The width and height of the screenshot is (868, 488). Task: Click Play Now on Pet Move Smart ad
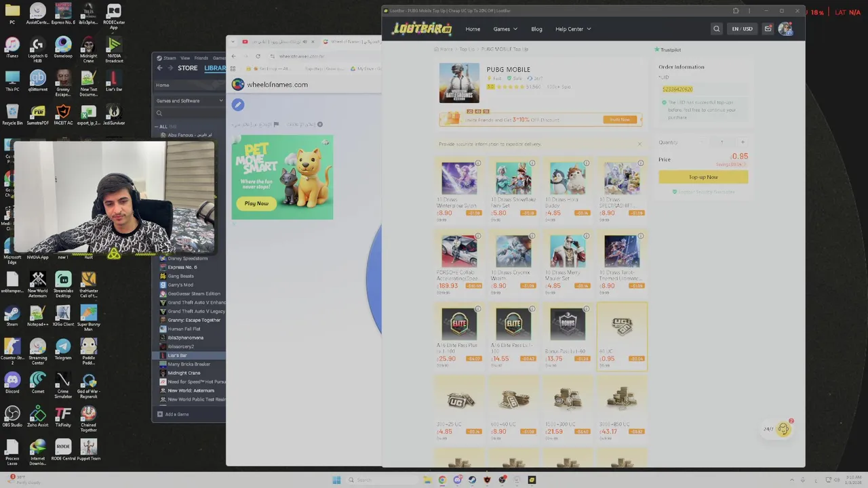[256, 203]
